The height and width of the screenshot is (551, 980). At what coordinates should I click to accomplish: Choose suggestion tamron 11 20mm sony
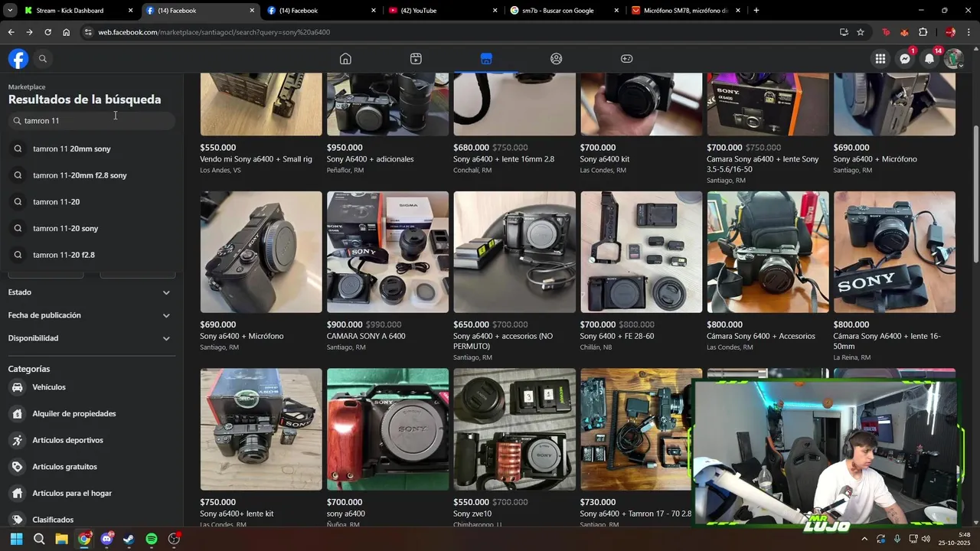coord(90,149)
